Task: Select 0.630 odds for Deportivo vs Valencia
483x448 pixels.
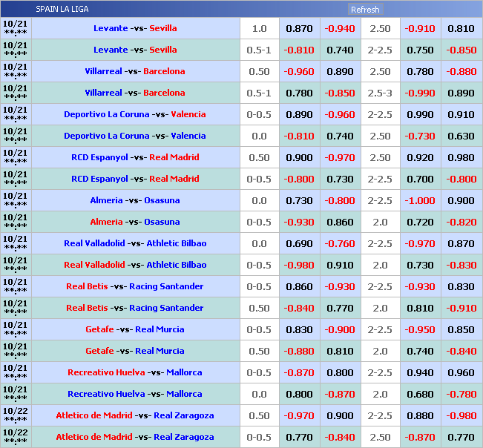Action: [x=461, y=136]
